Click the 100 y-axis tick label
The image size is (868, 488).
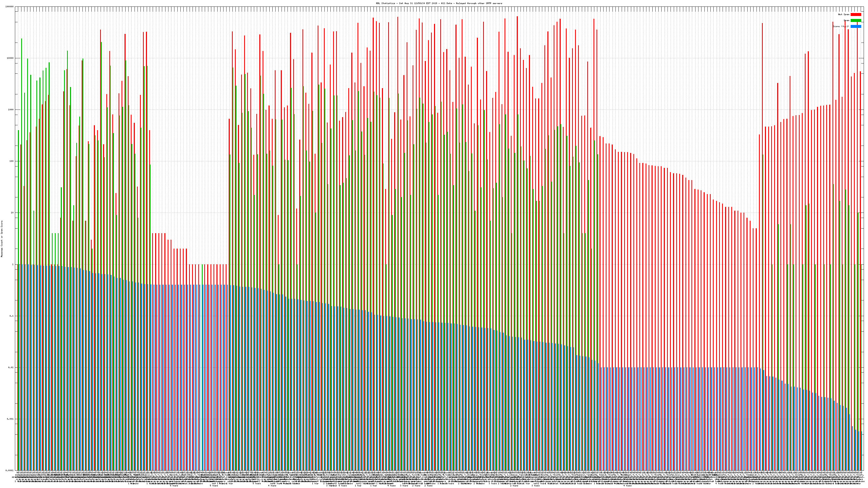[x=12, y=161]
